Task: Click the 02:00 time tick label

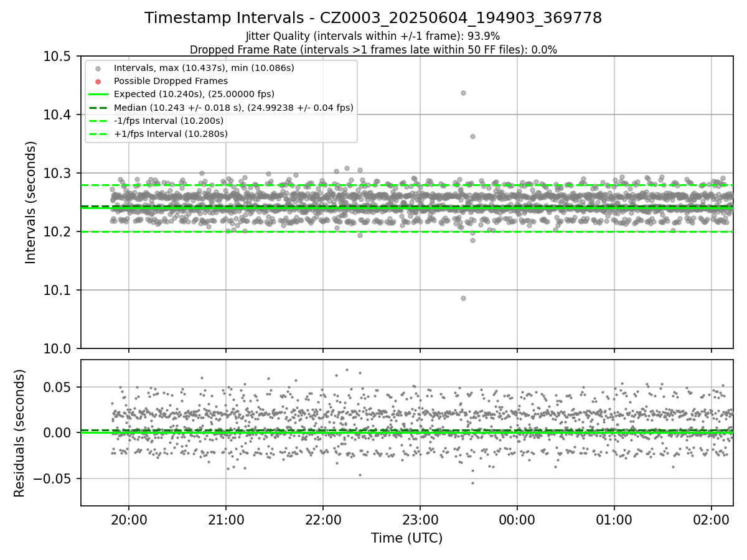Action: pyautogui.click(x=712, y=519)
